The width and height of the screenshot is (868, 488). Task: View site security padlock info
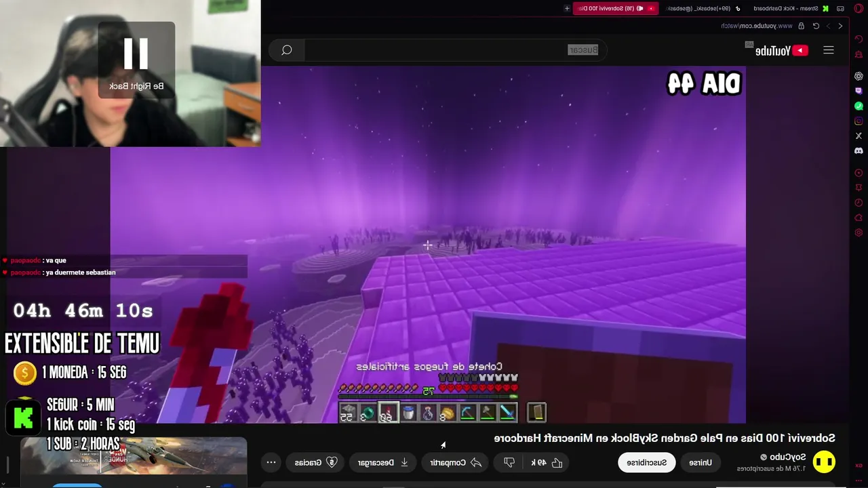[801, 26]
